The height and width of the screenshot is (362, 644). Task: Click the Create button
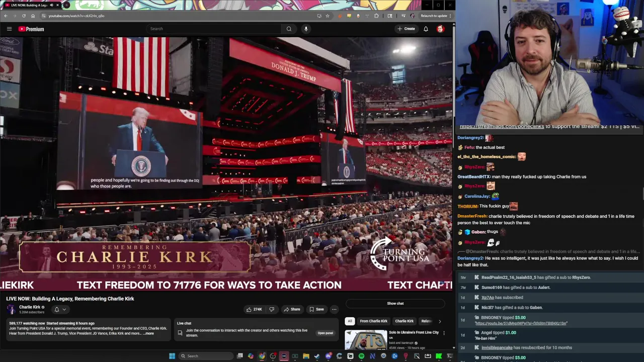406,29
